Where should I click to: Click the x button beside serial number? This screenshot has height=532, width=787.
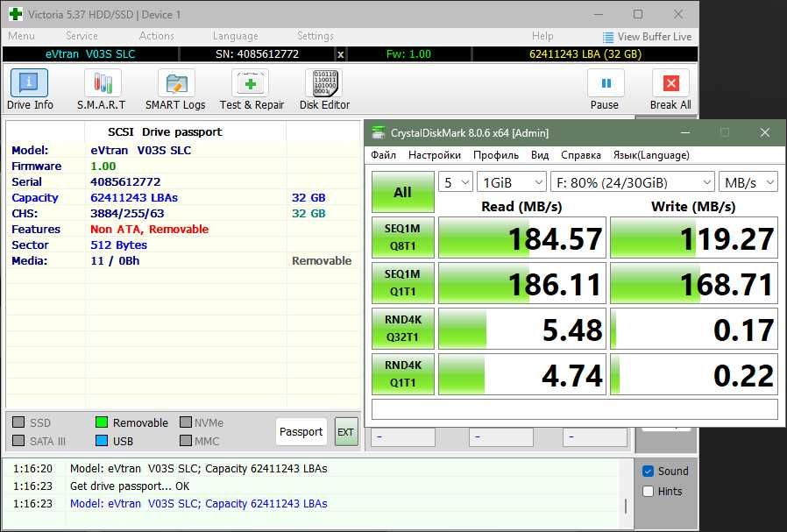340,54
